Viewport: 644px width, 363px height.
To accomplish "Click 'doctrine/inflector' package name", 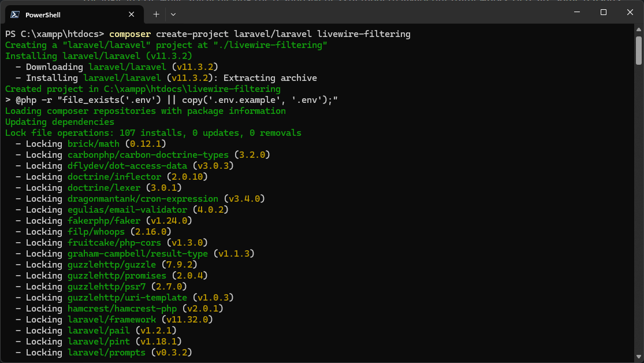I will pos(114,177).
